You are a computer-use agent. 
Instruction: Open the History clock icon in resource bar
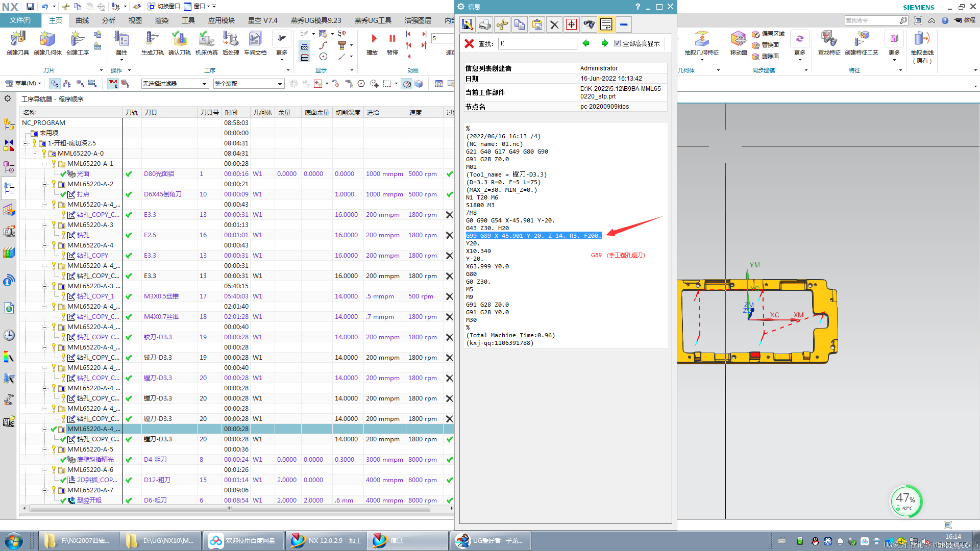pos(9,335)
